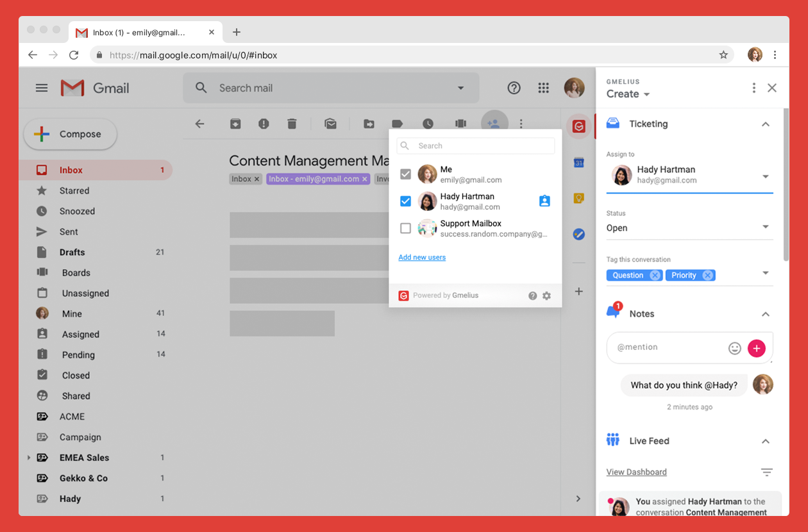Viewport: 808px width, 532px height.
Task: Check the Support Mailbox option
Action: coord(405,228)
